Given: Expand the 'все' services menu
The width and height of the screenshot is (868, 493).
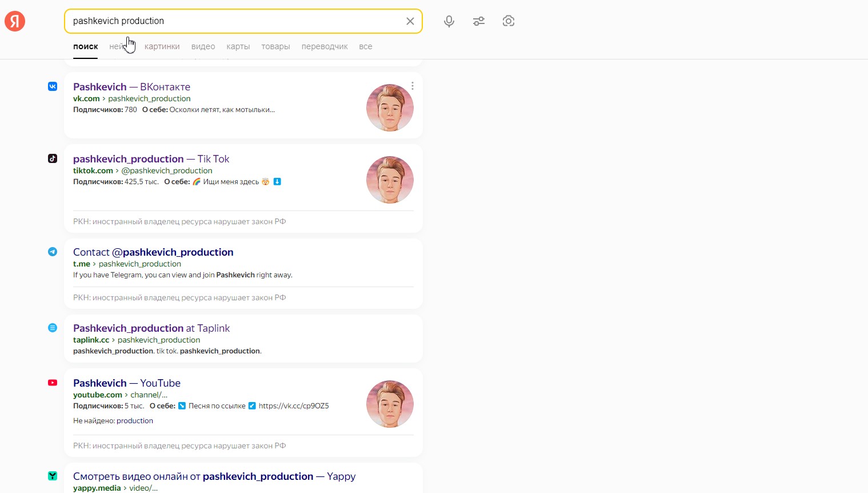Looking at the screenshot, I should tap(366, 46).
